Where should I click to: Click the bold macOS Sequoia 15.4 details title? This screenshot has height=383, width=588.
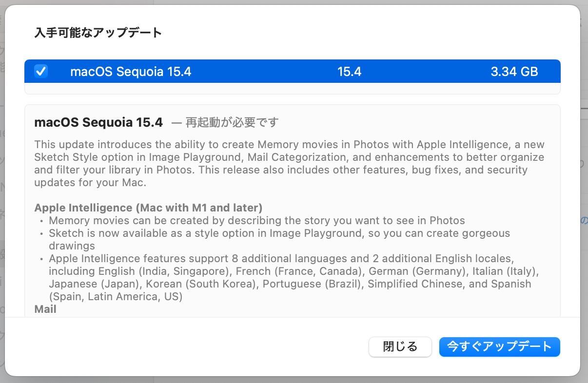coord(98,122)
